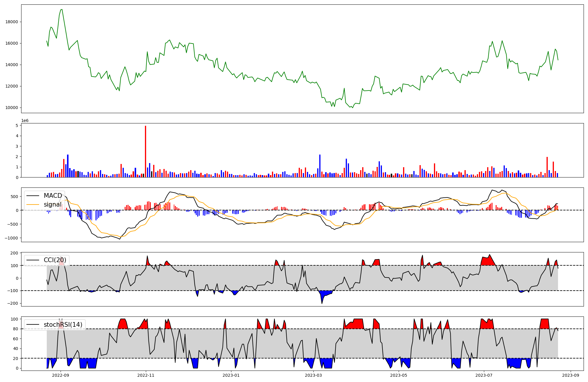Click the tallest red volume bar
The image size is (588, 382).
[146, 151]
